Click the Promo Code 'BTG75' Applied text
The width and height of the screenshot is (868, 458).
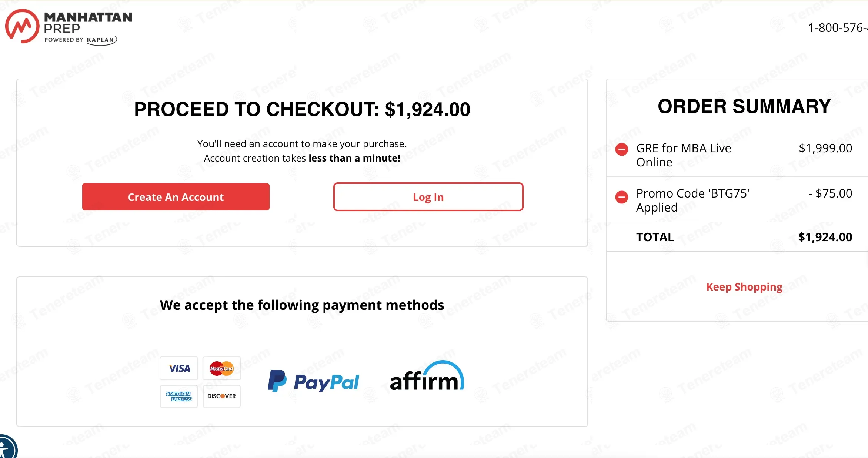tap(692, 200)
